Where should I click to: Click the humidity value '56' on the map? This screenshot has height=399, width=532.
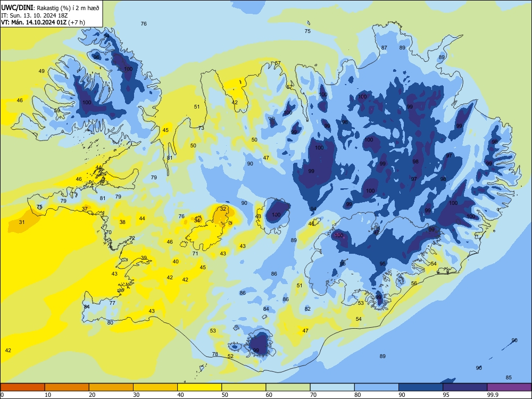pyautogui.click(x=414, y=284)
